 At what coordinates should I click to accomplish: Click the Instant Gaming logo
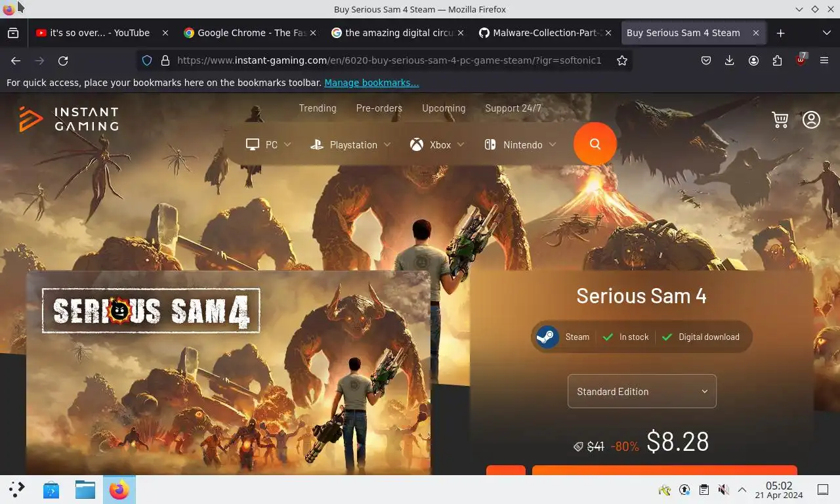[x=69, y=119]
